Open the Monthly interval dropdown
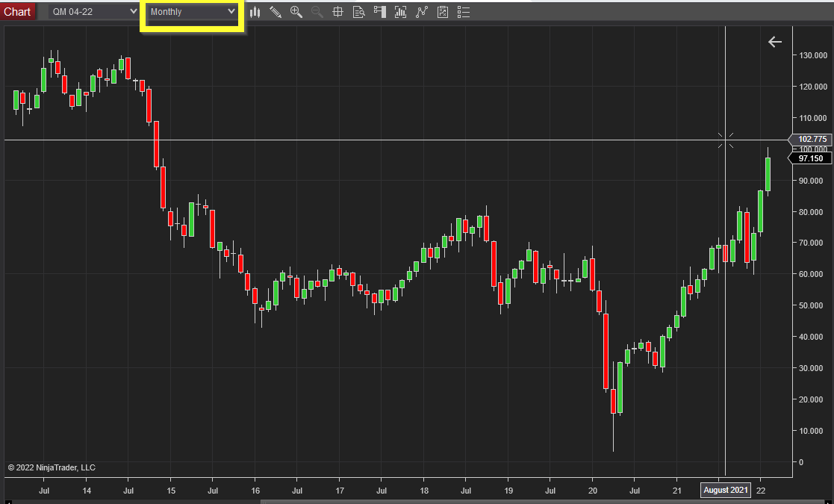Image resolution: width=834 pixels, height=504 pixels. tap(192, 12)
